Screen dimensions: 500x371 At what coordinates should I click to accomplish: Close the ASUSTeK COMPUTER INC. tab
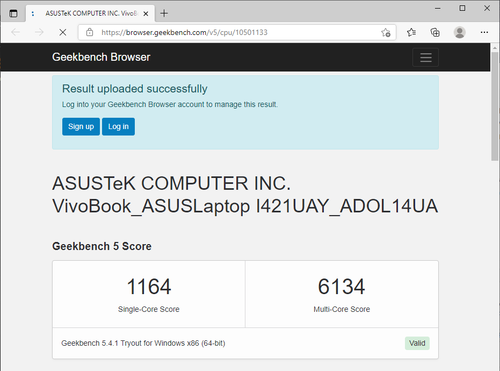point(146,14)
